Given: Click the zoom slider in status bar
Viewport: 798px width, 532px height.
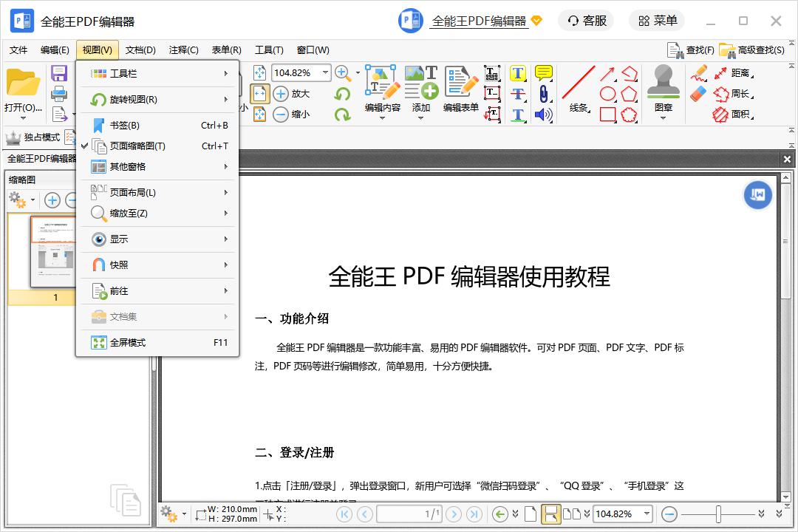Looking at the screenshot, I should click(x=718, y=514).
